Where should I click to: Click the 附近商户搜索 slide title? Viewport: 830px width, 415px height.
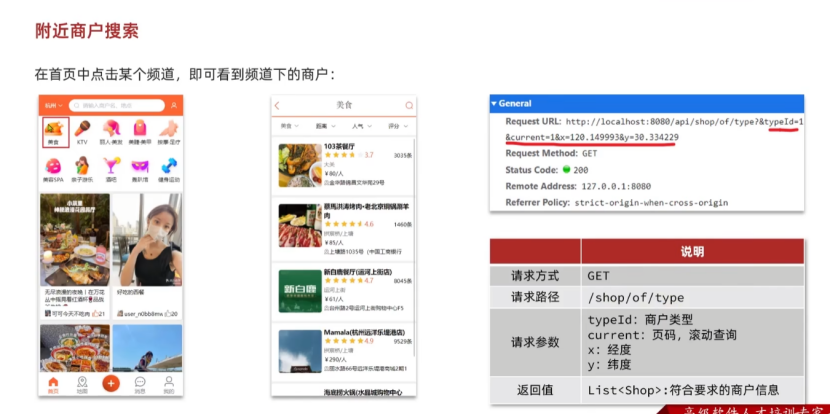click(x=87, y=31)
